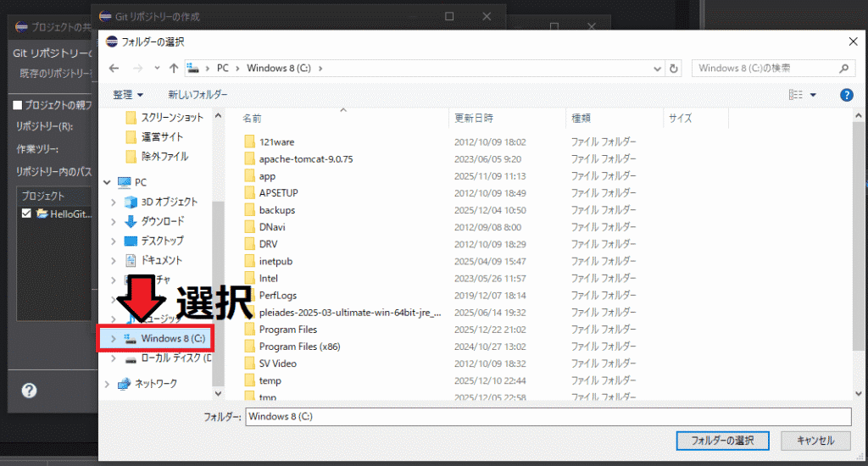Click the フォルダーの選択 button
868x466 pixels.
point(723,441)
